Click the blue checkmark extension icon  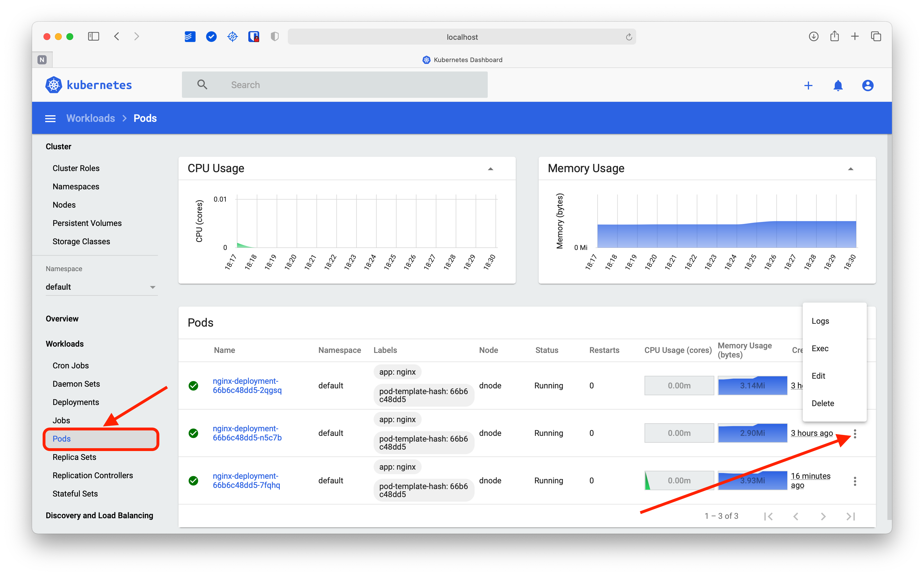pyautogui.click(x=211, y=37)
